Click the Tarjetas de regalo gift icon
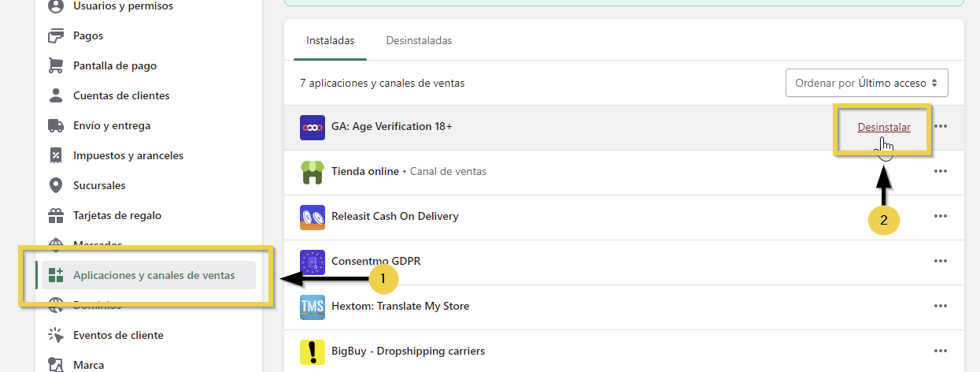 click(x=56, y=216)
